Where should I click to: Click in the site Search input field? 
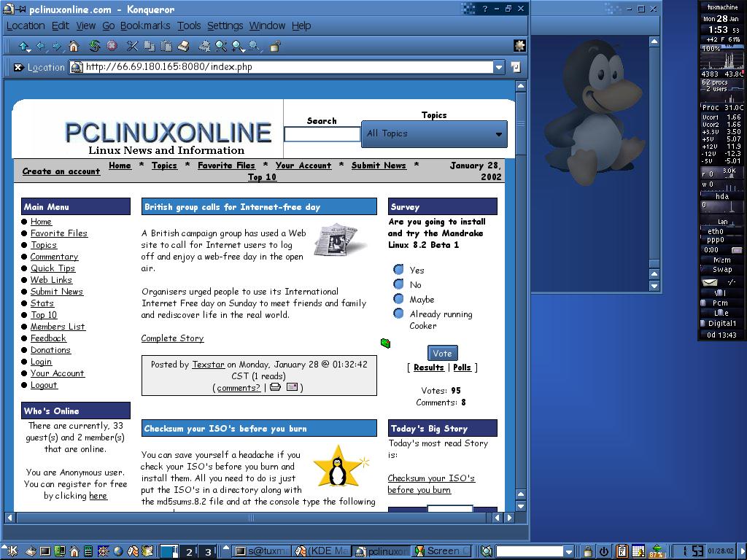[x=322, y=134]
